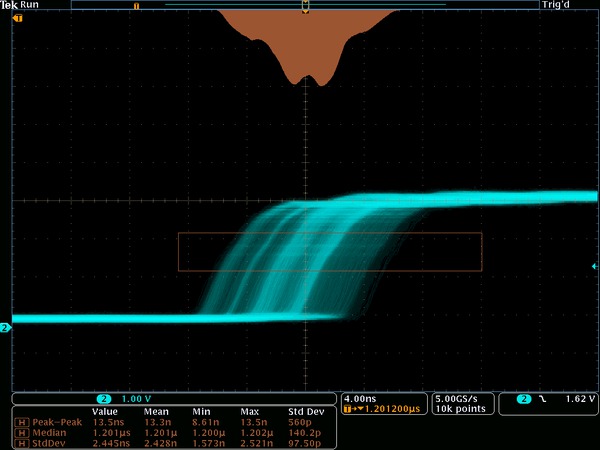Click the Tek logo in top-left corner
Image resolution: width=600 pixels, height=450 pixels.
[x=10, y=5]
